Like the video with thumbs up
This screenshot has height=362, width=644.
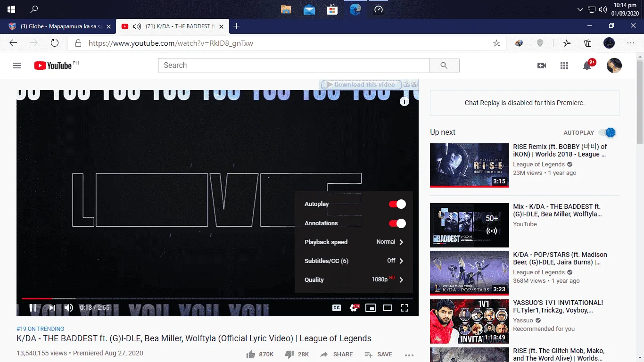(x=260, y=354)
